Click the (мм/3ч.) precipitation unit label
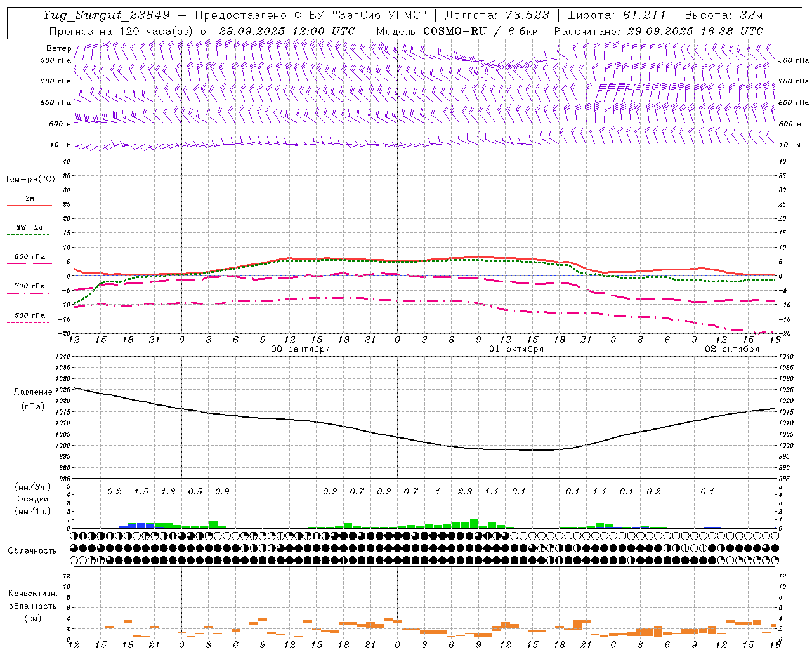 [33, 487]
